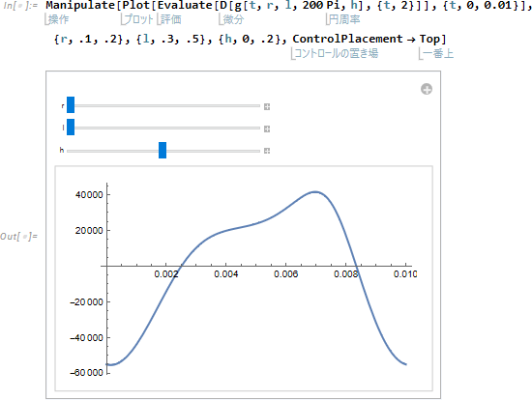
Task: Click the 評価 annotation under Evaluate
Action: pos(170,19)
